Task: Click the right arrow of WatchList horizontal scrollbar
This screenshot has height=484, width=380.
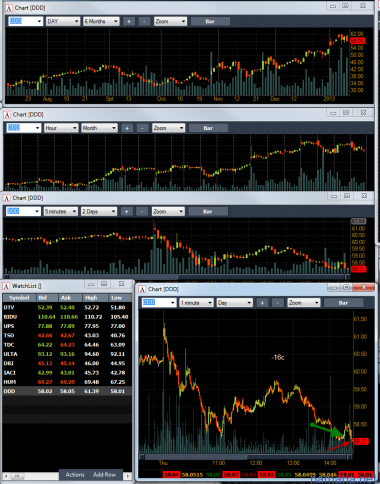Action: coord(128,476)
